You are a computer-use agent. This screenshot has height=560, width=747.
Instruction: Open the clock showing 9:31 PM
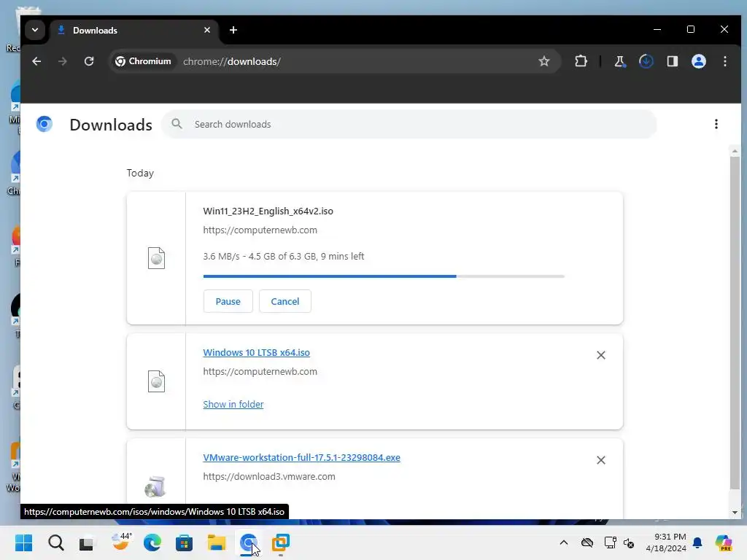point(665,542)
